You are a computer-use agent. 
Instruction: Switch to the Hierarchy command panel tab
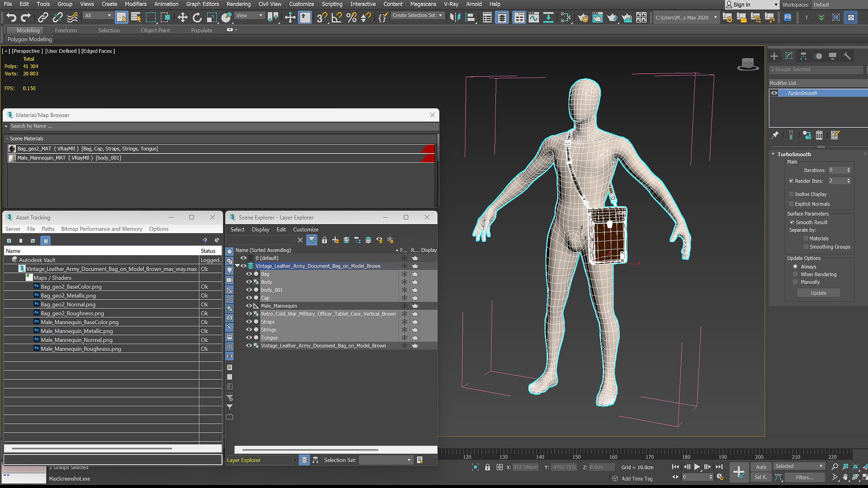point(803,56)
